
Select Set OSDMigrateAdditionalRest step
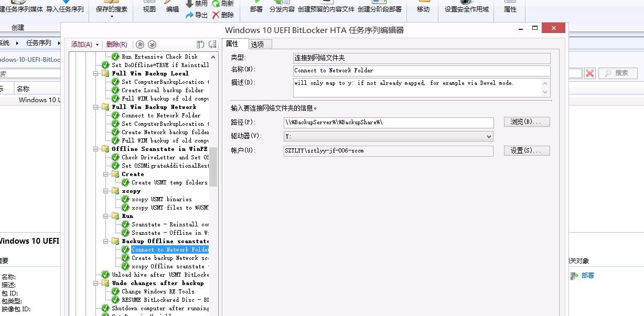click(x=165, y=166)
